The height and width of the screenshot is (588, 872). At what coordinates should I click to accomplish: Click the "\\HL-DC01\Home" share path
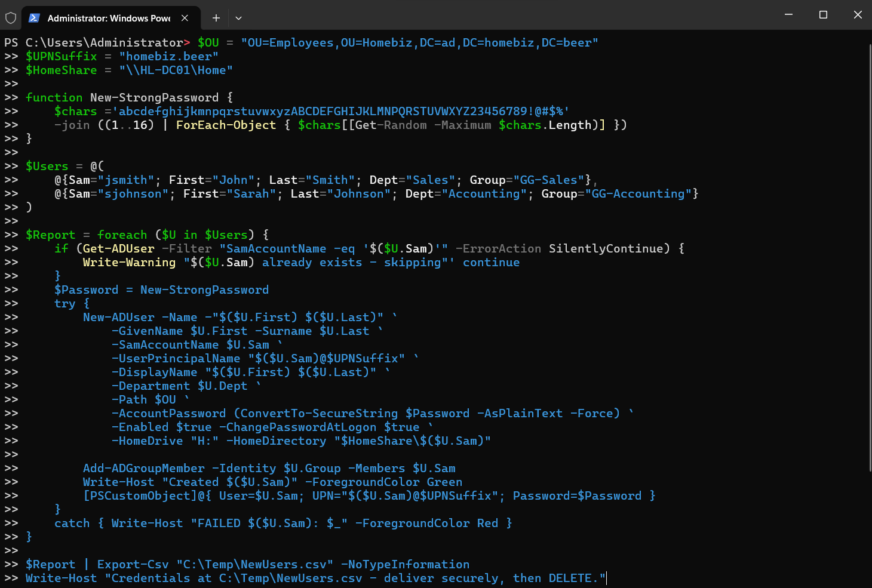point(176,70)
